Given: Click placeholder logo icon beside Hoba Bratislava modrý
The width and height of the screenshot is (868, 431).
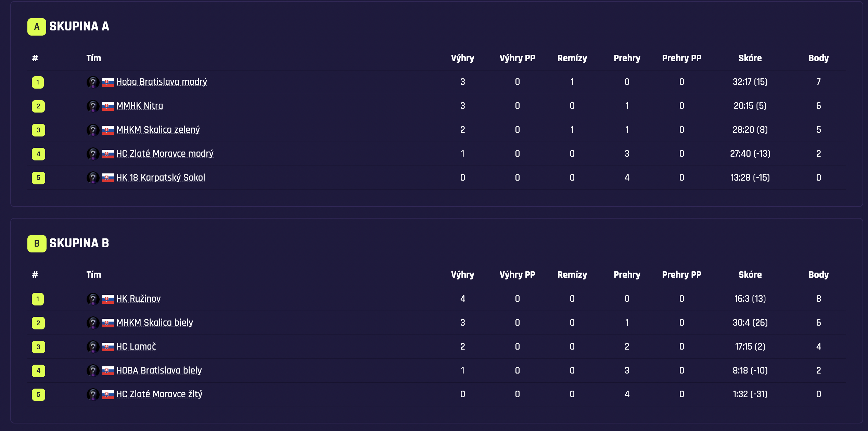Looking at the screenshot, I should coord(93,82).
